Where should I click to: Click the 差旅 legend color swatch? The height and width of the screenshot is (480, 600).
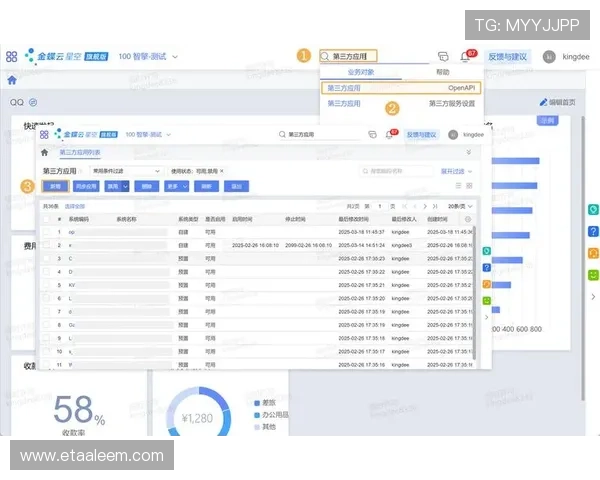point(257,403)
